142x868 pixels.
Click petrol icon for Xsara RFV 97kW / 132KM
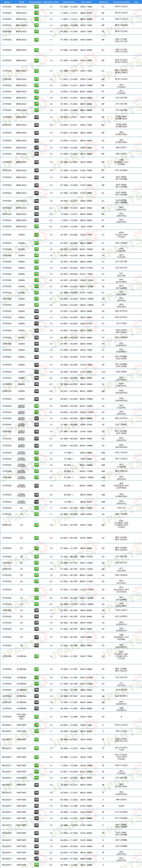(x=36, y=292)
